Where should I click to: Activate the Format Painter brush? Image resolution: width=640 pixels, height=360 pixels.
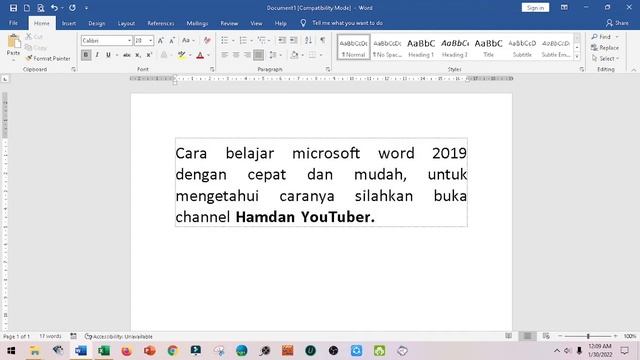[48, 59]
